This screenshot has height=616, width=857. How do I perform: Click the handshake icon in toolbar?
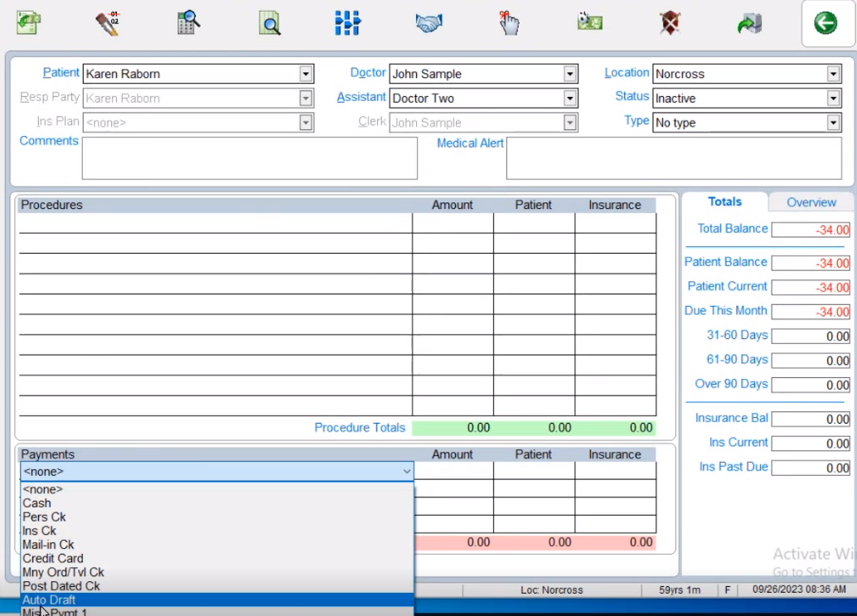tap(428, 23)
